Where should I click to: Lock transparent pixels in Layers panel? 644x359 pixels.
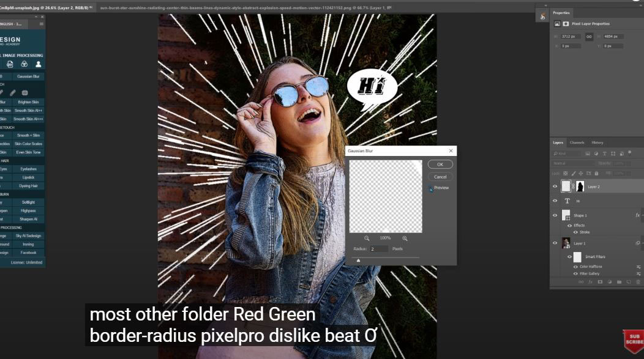point(566,173)
